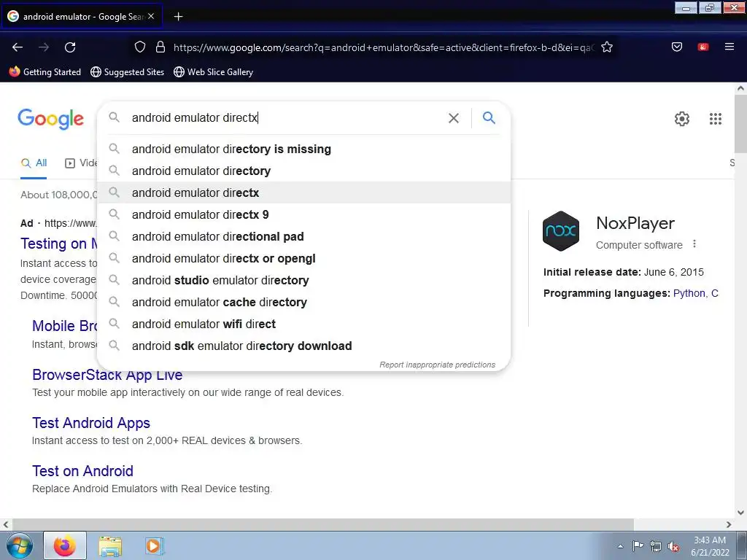The width and height of the screenshot is (747, 560).
Task: Click the Python programming language link
Action: coord(689,293)
